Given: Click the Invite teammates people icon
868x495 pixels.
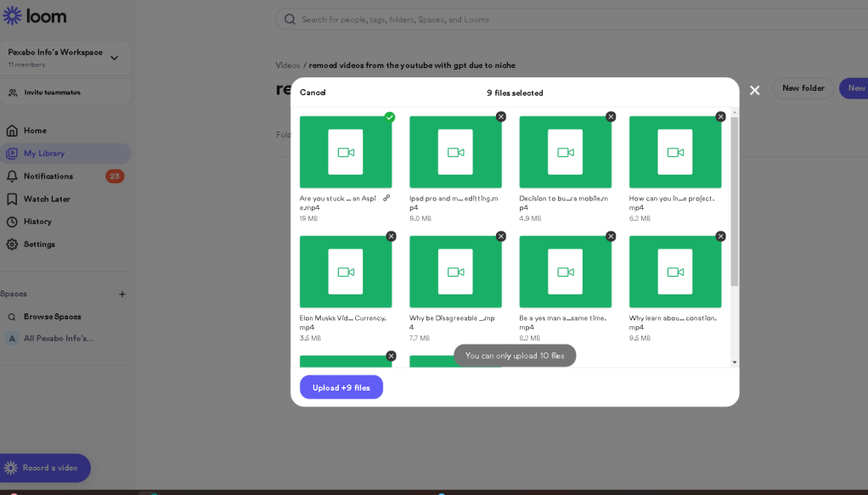Looking at the screenshot, I should pyautogui.click(x=13, y=93).
